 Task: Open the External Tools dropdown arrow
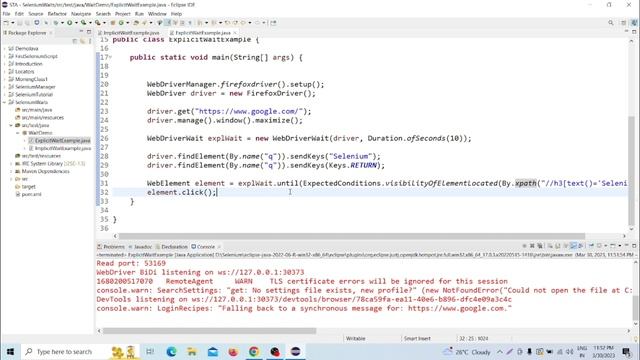point(104,23)
